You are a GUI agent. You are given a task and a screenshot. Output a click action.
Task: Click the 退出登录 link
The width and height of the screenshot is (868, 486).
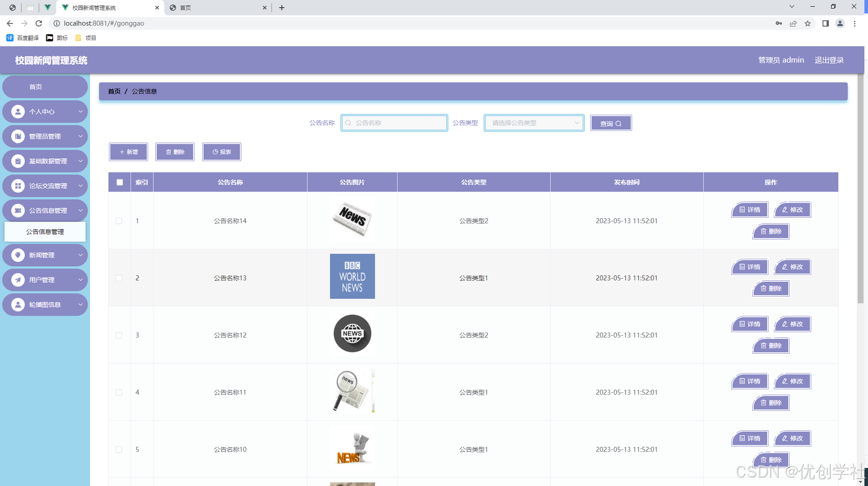[x=829, y=60]
